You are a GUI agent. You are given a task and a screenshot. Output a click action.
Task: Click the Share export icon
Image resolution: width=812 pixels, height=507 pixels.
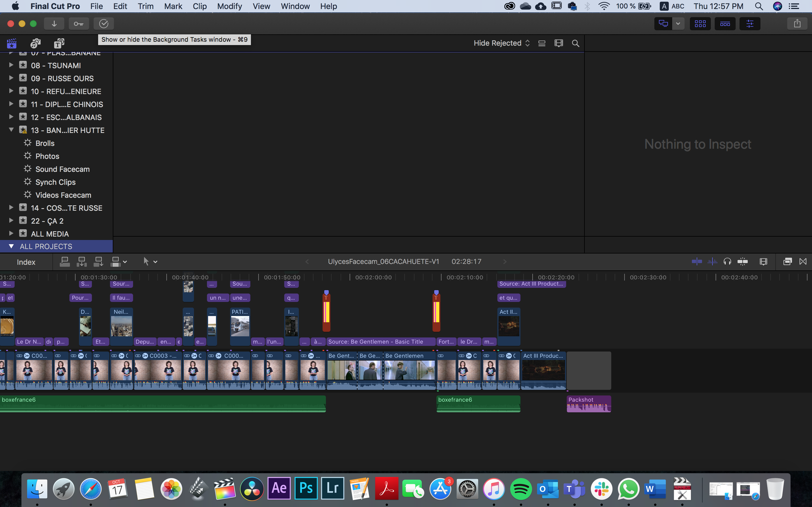(x=797, y=23)
